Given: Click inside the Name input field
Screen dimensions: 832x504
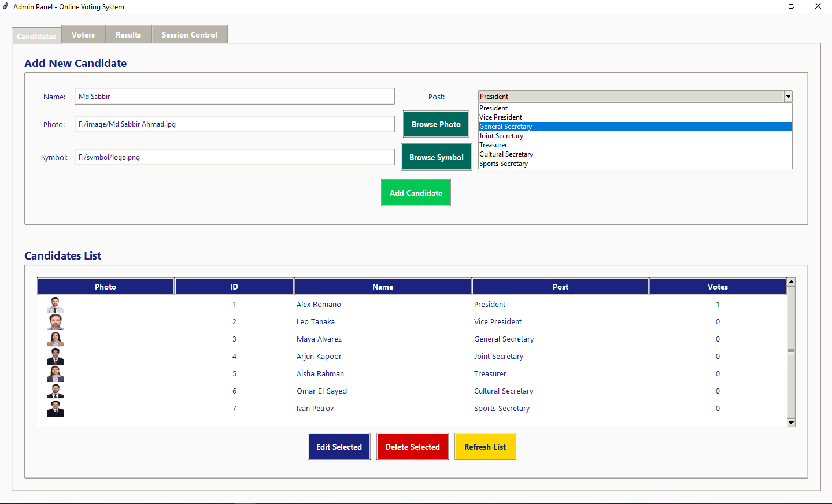Looking at the screenshot, I should coord(234,96).
